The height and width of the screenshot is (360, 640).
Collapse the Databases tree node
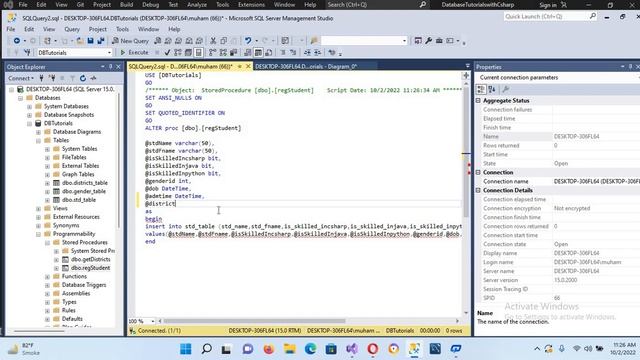pos(20,98)
